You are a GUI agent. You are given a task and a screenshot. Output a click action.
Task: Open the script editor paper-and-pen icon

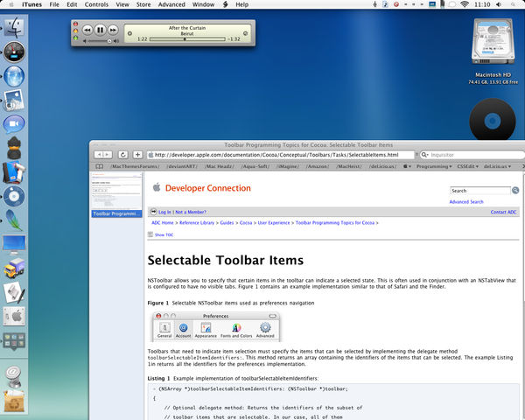14,292
